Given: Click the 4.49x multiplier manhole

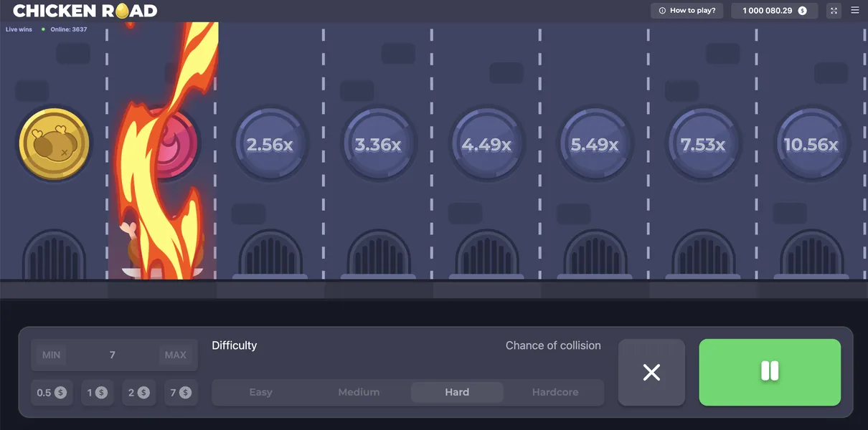Looking at the screenshot, I should pos(486,145).
